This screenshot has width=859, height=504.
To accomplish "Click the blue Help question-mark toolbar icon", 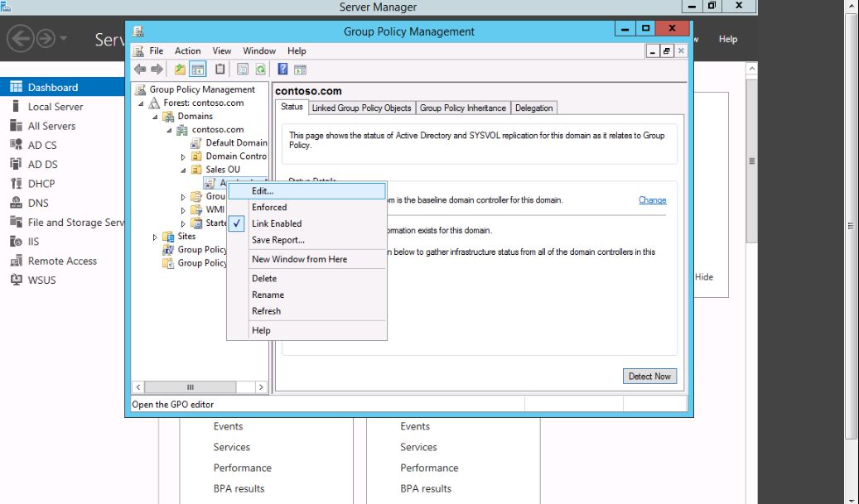I will [x=282, y=69].
